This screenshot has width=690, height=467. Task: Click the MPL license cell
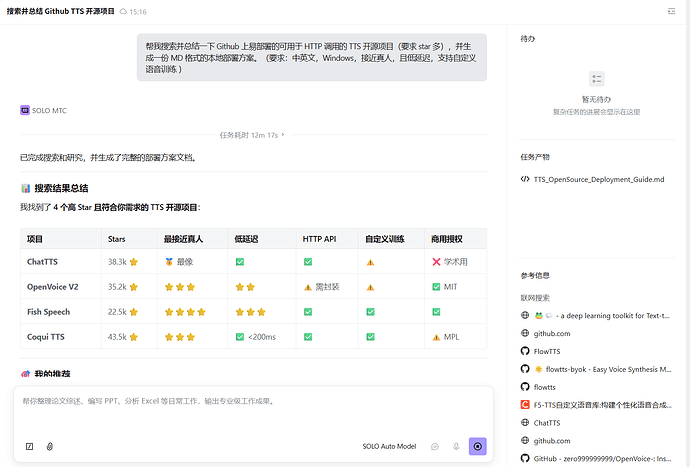coord(455,337)
